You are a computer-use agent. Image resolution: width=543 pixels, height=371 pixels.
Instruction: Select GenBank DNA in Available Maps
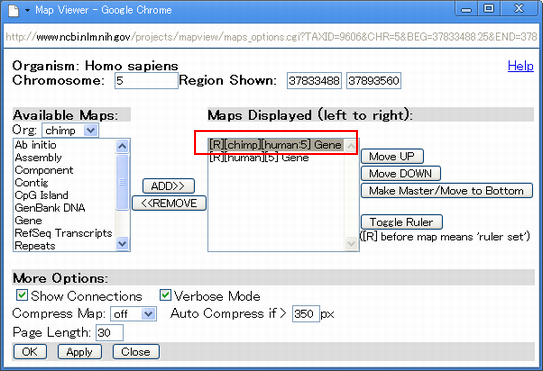pyautogui.click(x=65, y=208)
